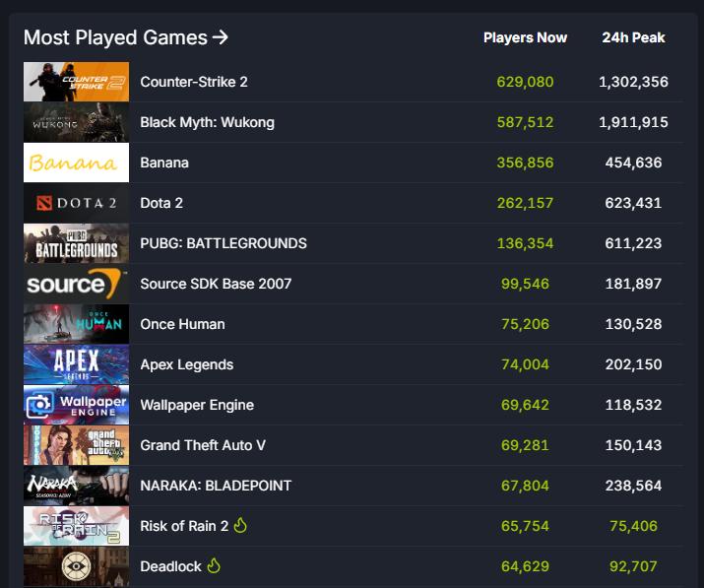Click the 611,223 peak value
Viewport: 704px width, 588px height.
633,243
